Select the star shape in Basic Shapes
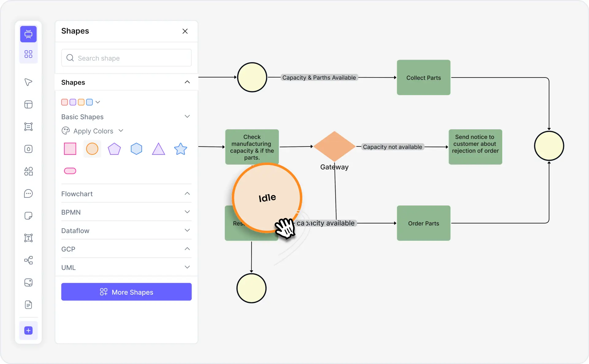 181,149
